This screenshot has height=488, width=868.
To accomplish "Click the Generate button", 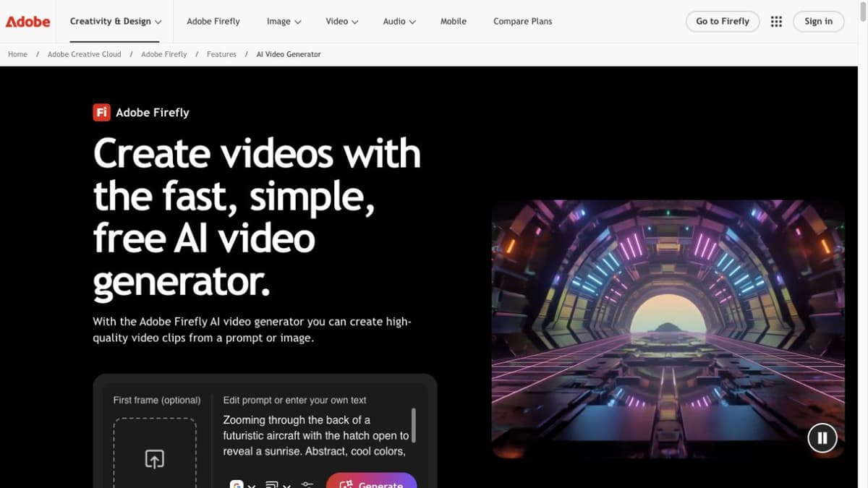I will [x=372, y=481].
